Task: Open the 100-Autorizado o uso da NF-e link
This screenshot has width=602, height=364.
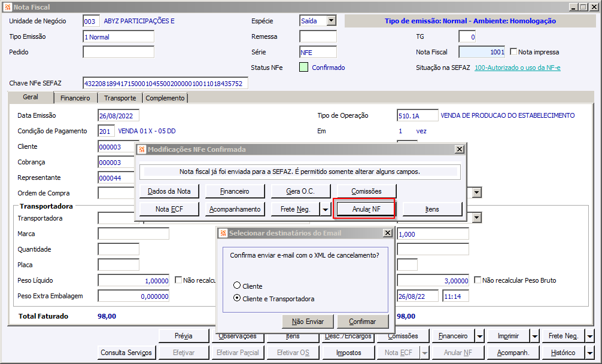Action: pos(518,68)
